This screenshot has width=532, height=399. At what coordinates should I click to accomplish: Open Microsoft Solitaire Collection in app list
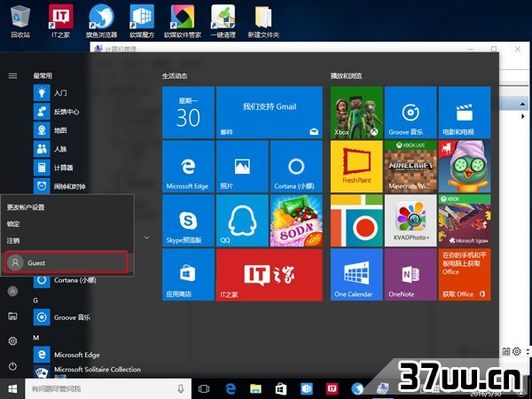[87, 372]
